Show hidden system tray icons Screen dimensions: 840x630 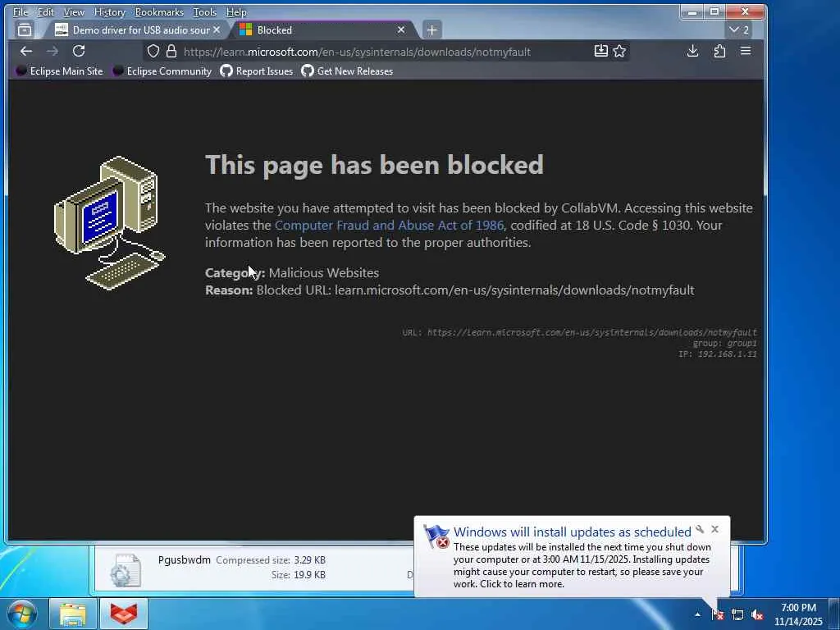click(x=697, y=614)
